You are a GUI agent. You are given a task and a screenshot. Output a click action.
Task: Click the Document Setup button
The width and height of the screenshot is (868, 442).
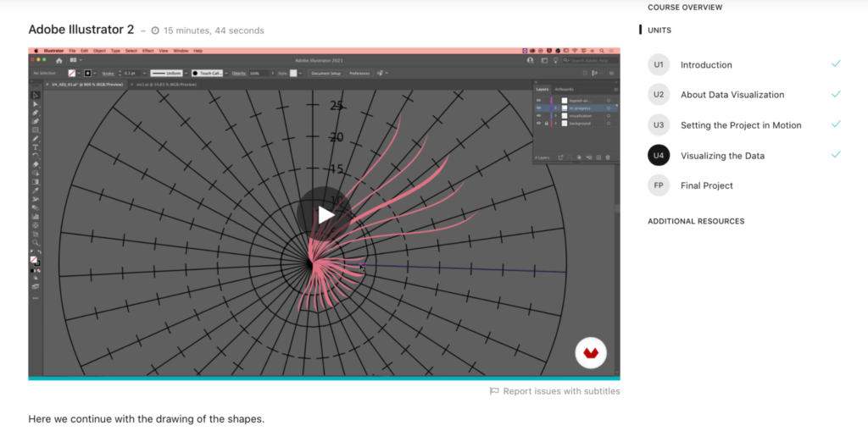point(326,73)
